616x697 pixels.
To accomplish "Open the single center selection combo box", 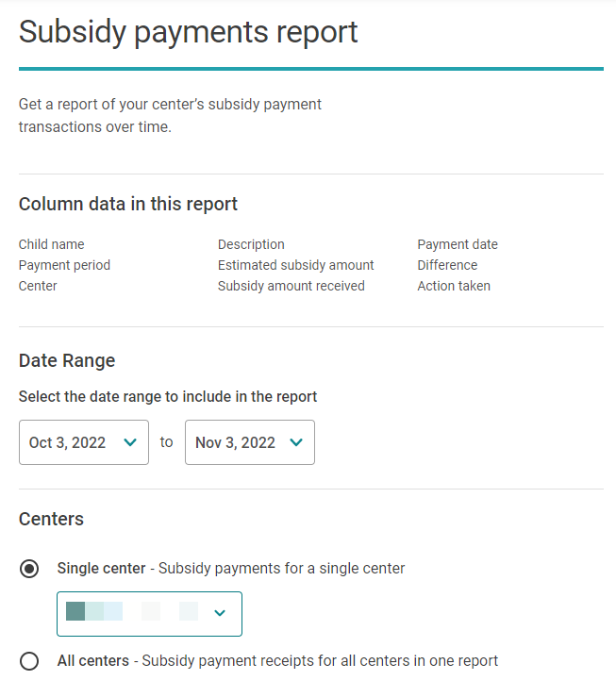I will tap(149, 613).
